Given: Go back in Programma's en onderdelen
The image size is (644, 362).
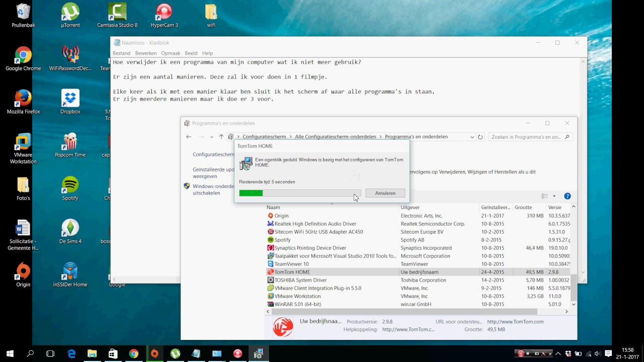Looking at the screenshot, I should pos(189,137).
